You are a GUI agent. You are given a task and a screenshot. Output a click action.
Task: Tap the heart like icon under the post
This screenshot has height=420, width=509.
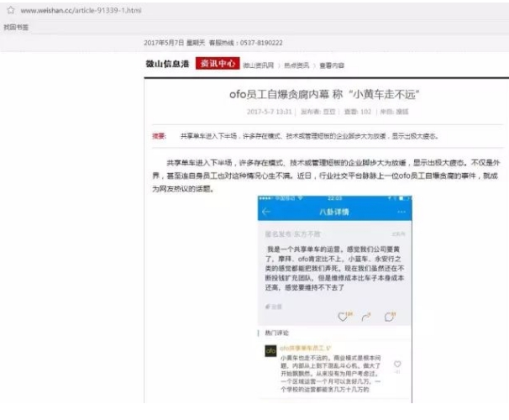[x=343, y=317]
